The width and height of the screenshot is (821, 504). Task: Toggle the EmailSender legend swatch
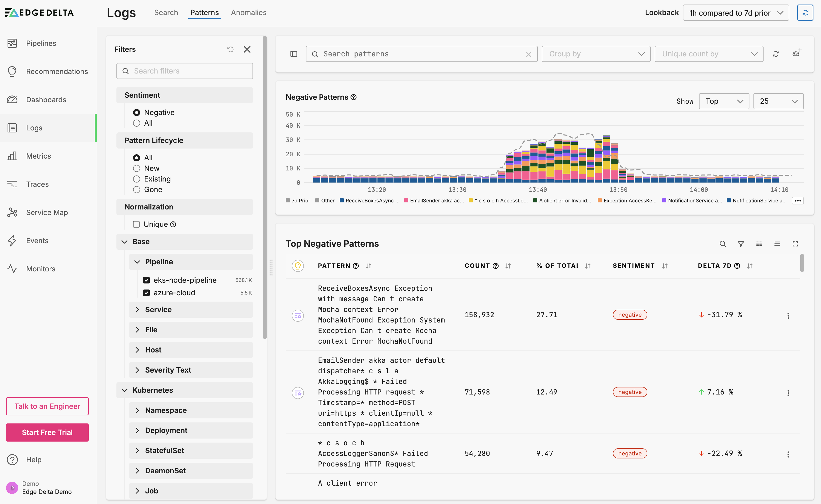tap(406, 201)
